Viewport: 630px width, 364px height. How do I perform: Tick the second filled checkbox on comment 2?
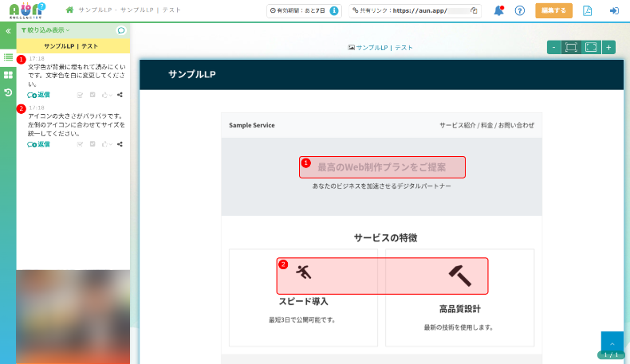[x=93, y=144]
